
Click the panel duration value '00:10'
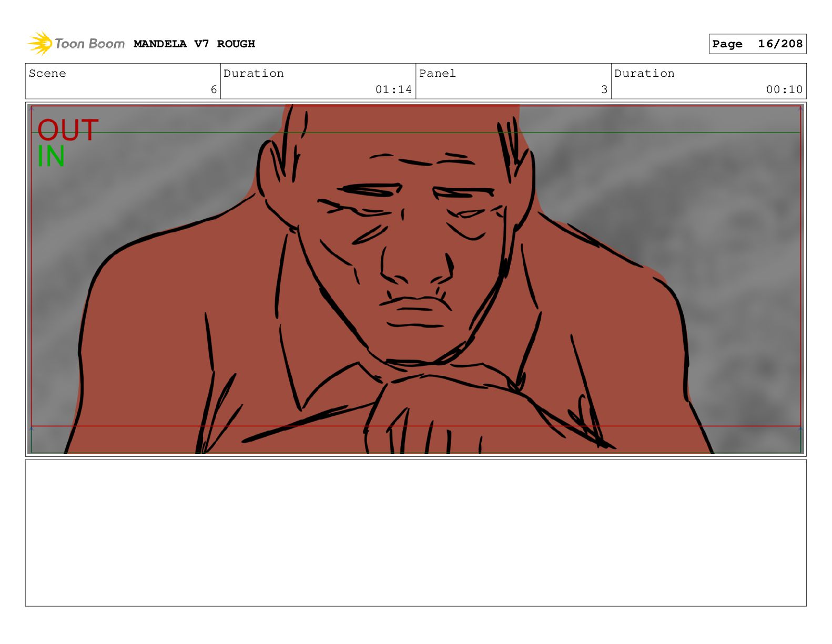[x=784, y=89]
